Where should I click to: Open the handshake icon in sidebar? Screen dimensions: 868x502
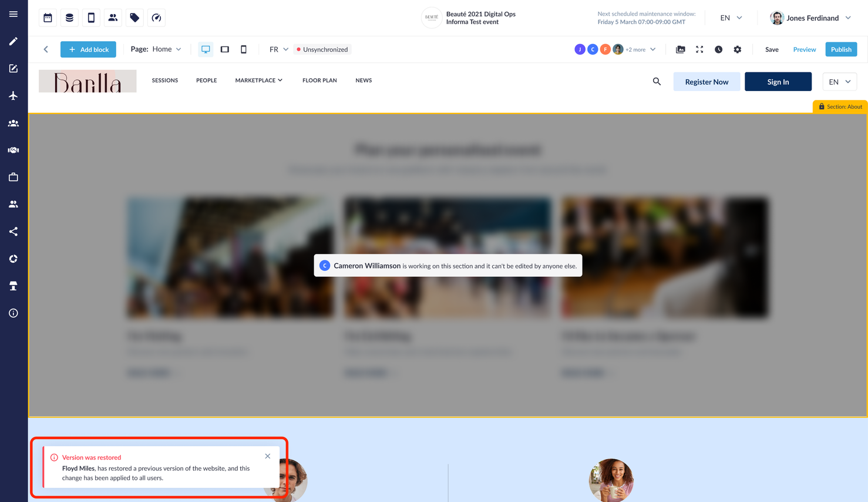click(x=14, y=150)
